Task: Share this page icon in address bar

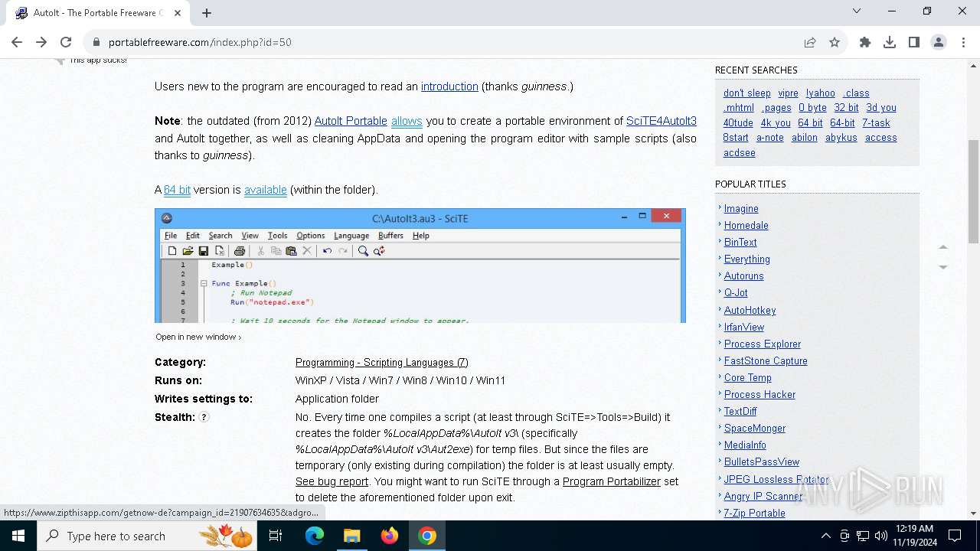Action: coord(810,42)
